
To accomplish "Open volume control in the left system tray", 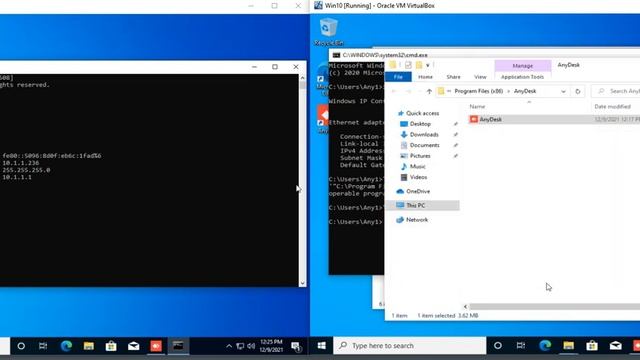I will click(x=251, y=346).
